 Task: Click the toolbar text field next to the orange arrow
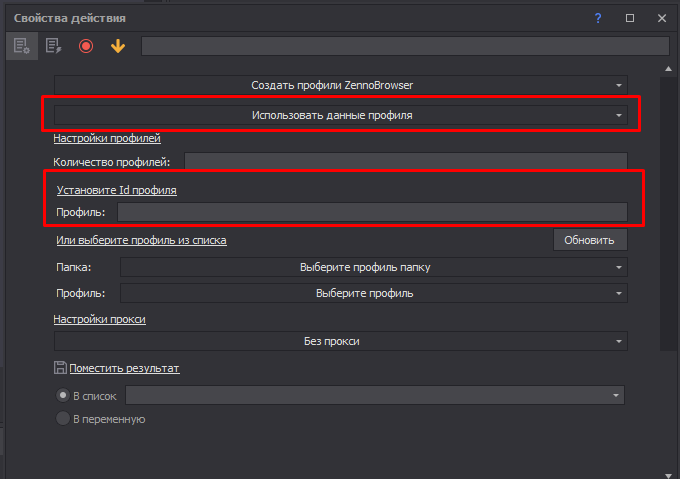pos(404,46)
